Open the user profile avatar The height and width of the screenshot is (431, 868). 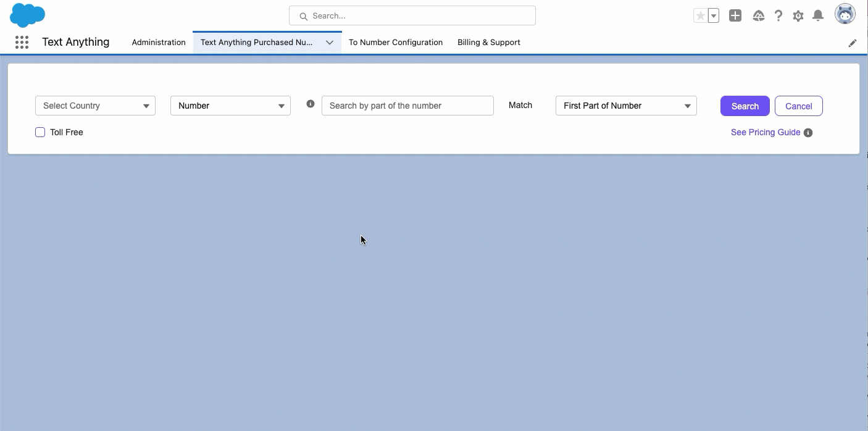pyautogui.click(x=845, y=14)
